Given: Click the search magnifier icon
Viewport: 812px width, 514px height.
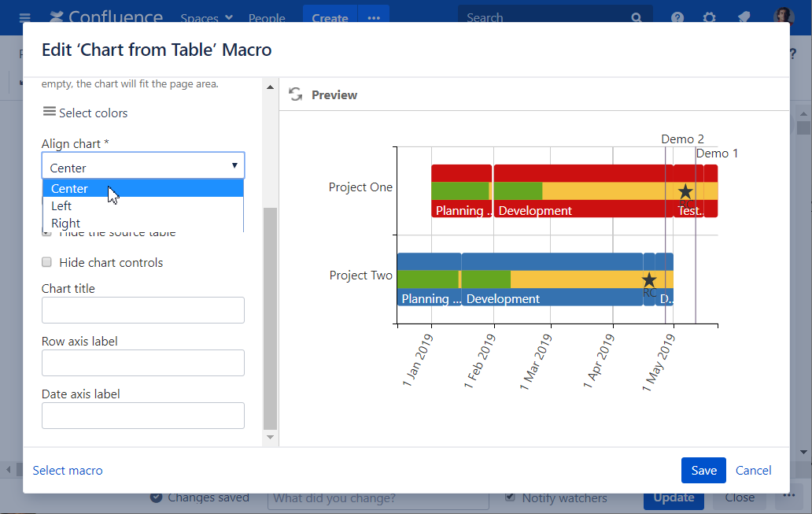Looking at the screenshot, I should click(x=636, y=18).
